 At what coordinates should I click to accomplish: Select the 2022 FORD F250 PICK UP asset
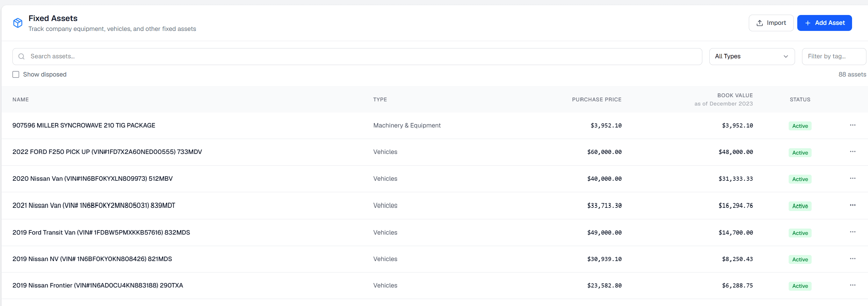click(x=107, y=152)
